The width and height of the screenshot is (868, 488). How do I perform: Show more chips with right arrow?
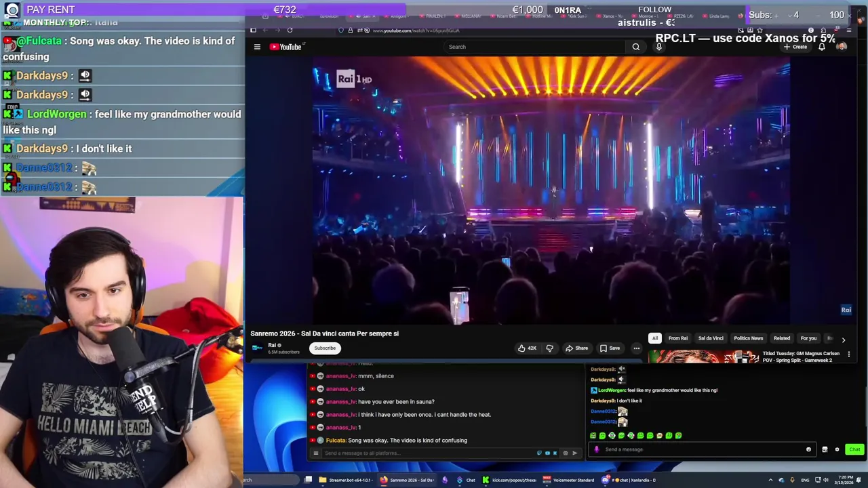click(844, 339)
